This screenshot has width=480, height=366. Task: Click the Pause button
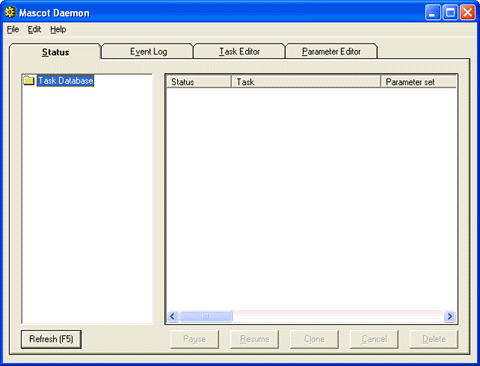[x=195, y=339]
